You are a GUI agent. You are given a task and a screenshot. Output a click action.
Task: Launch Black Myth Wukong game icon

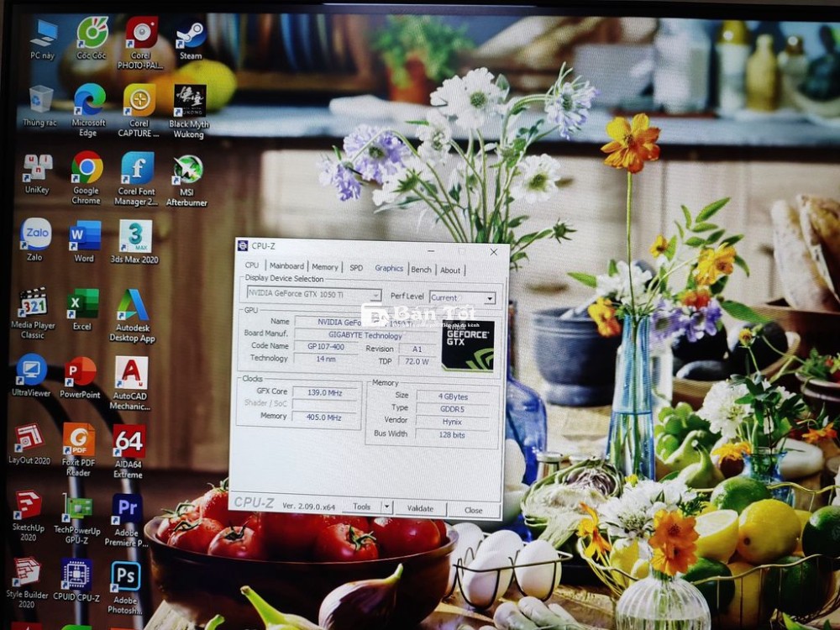189,112
